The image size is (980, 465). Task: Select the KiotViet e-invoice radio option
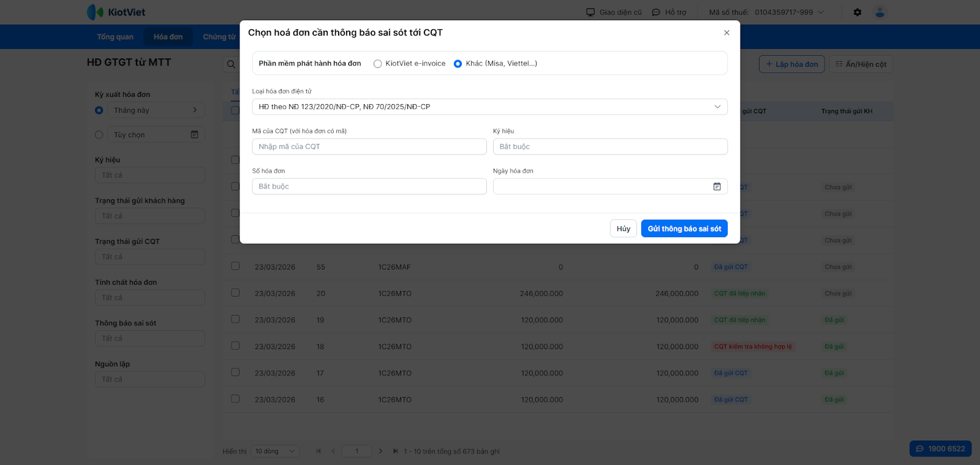pos(378,64)
